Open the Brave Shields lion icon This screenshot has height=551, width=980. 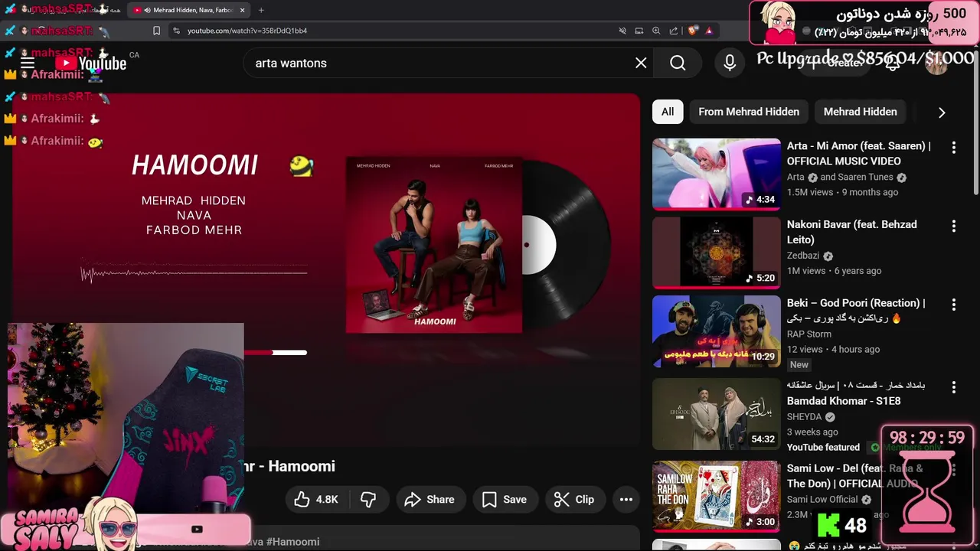pos(693,31)
